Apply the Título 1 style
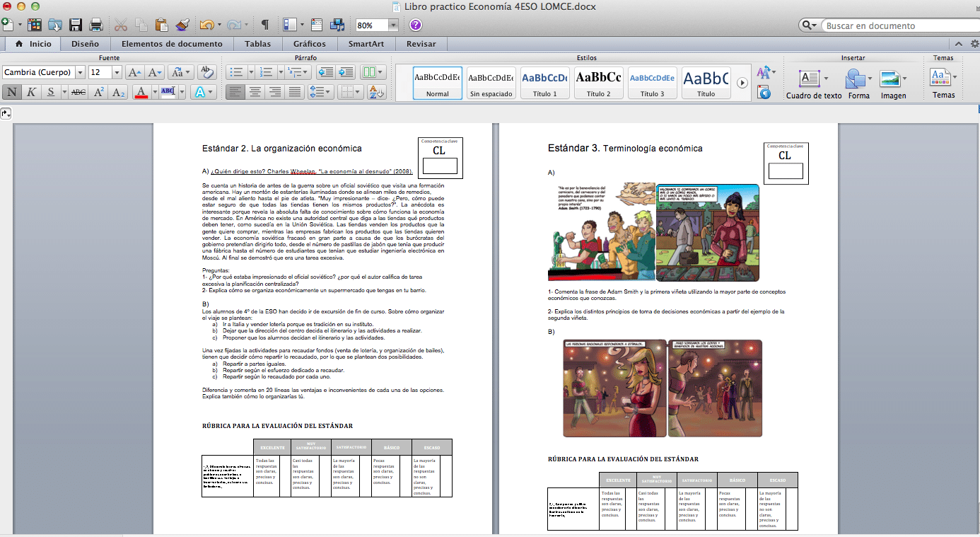This screenshot has width=980, height=537. point(544,83)
